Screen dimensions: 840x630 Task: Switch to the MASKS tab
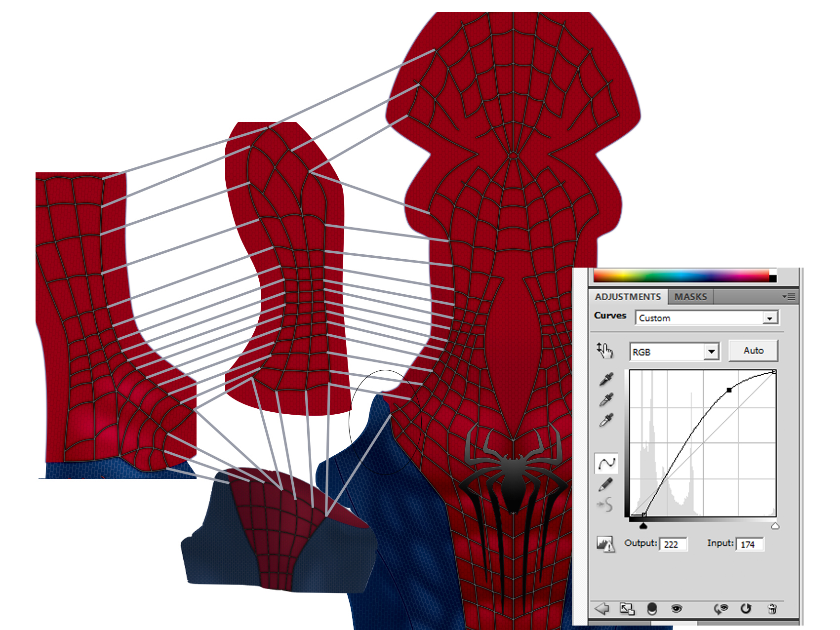pos(690,297)
